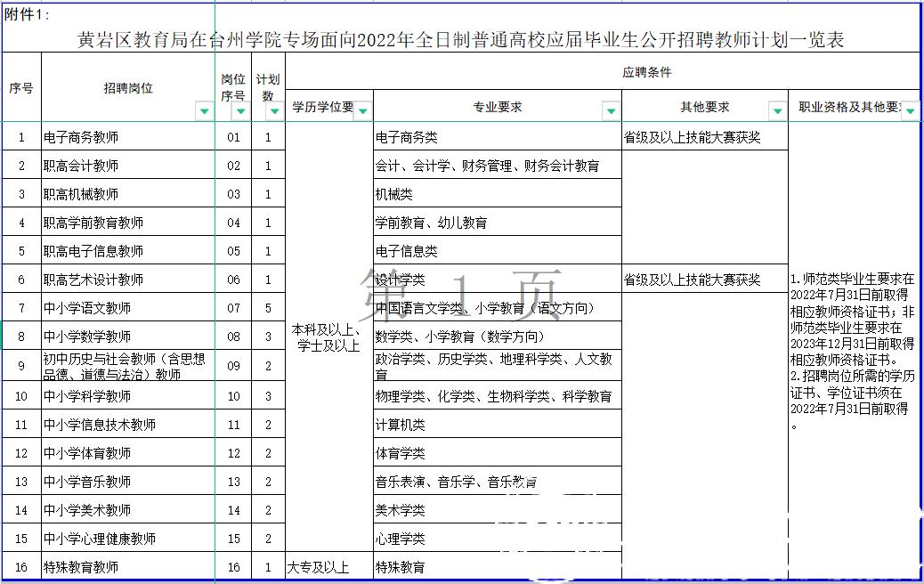Select the cell 会计、会计学、财务管理、财务会计教育

[498, 166]
